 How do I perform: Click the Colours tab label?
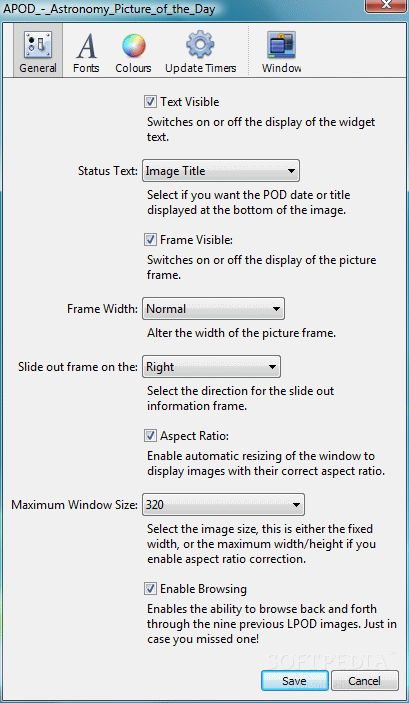point(133,68)
